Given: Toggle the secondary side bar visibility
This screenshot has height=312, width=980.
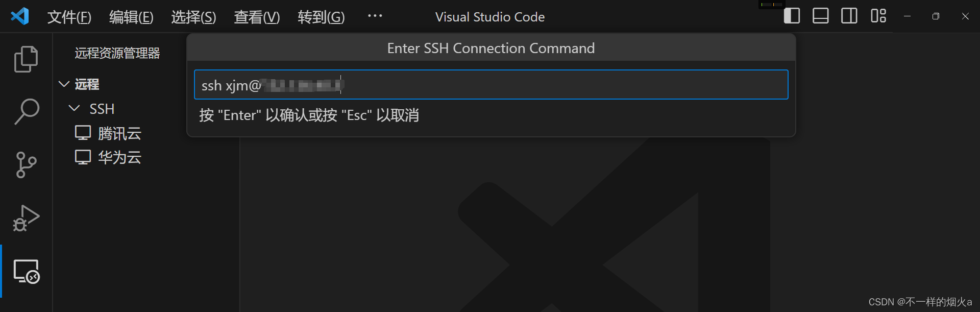Looking at the screenshot, I should coord(849,16).
